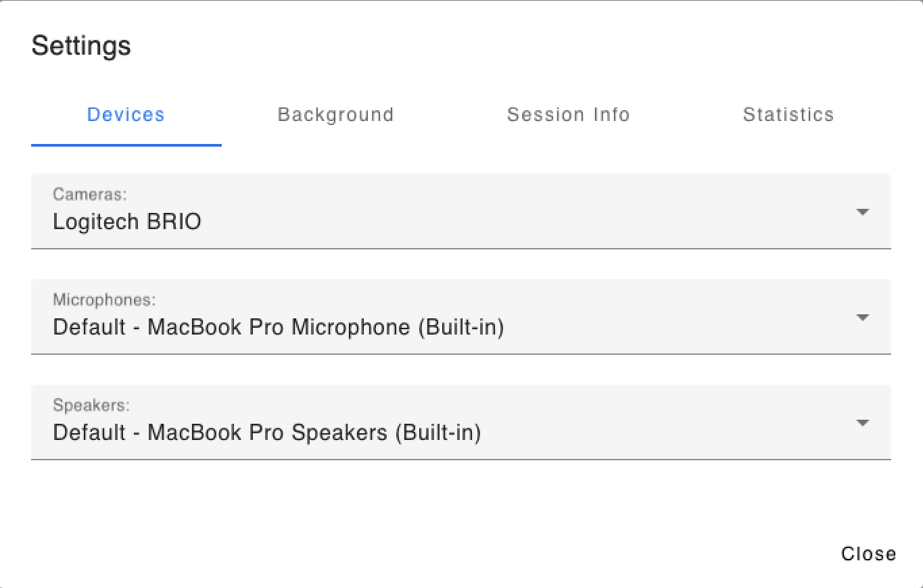923x588 pixels.
Task: Click the blue underline beneath Devices
Action: coord(126,145)
